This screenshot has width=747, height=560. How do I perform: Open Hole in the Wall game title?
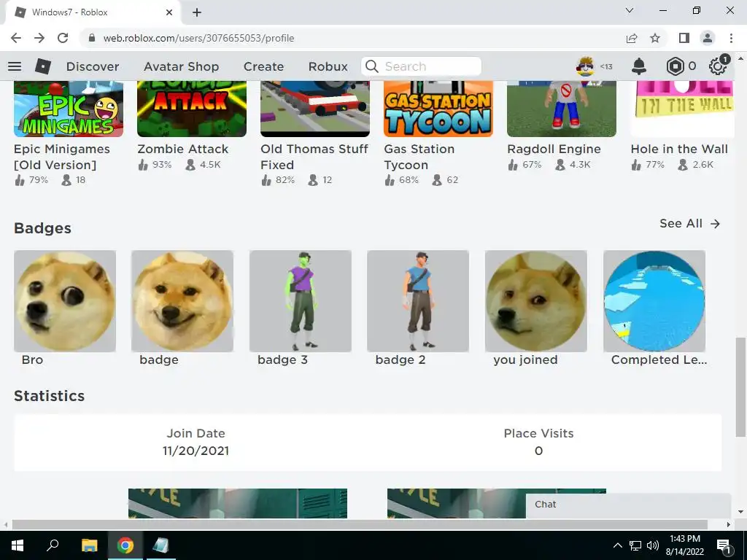[679, 149]
